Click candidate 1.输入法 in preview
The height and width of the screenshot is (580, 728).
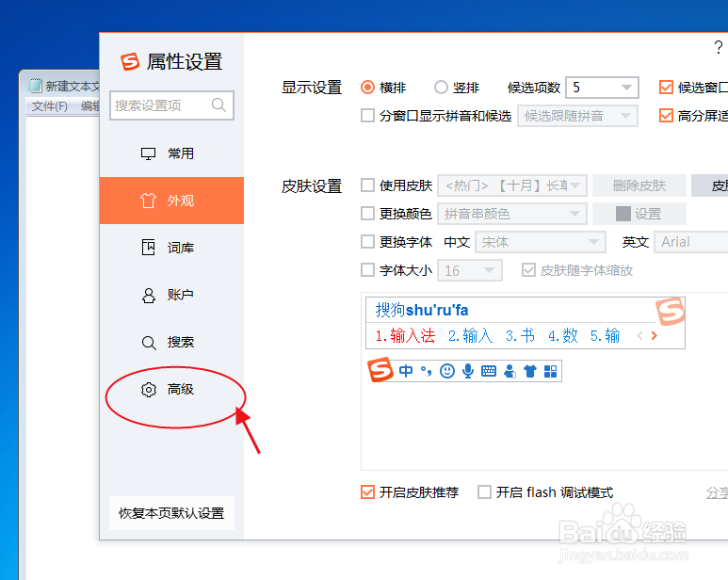(x=405, y=335)
